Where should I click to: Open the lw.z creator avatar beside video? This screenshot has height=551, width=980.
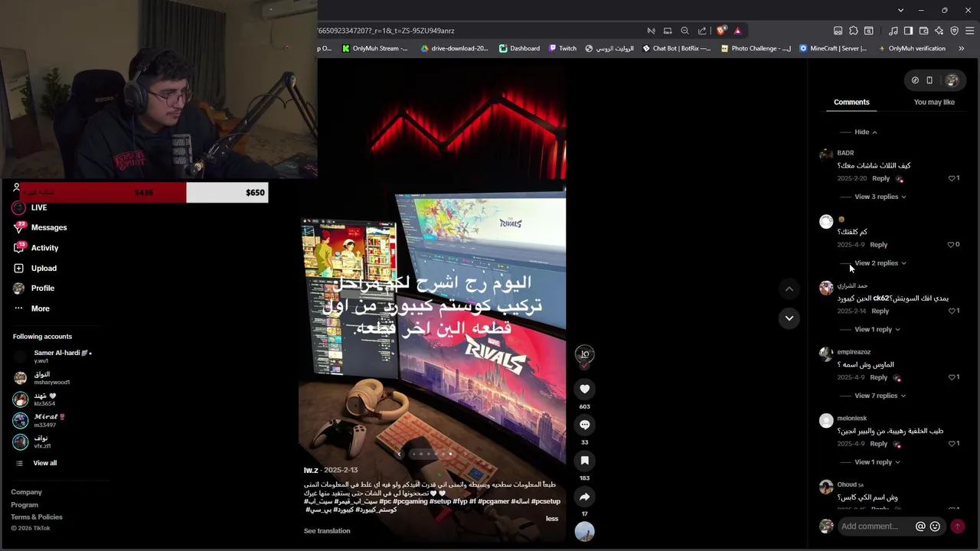pos(584,354)
